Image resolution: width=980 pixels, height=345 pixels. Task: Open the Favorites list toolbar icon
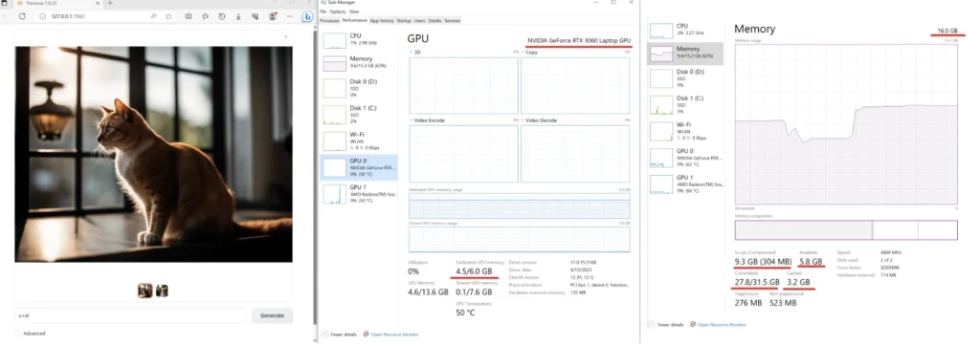tap(205, 16)
